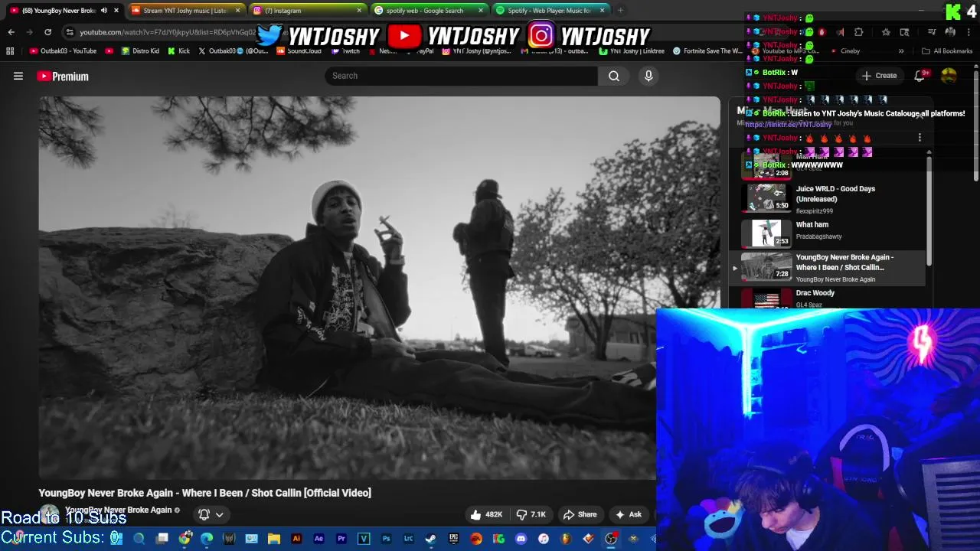Start voice search with the microphone icon
The height and width of the screenshot is (551, 980).
pos(648,76)
